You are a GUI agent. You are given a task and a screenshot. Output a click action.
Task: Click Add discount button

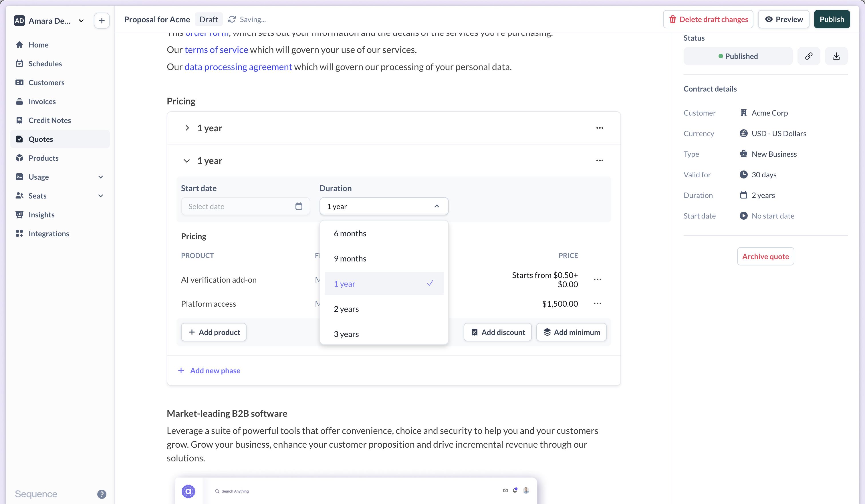pos(497,332)
